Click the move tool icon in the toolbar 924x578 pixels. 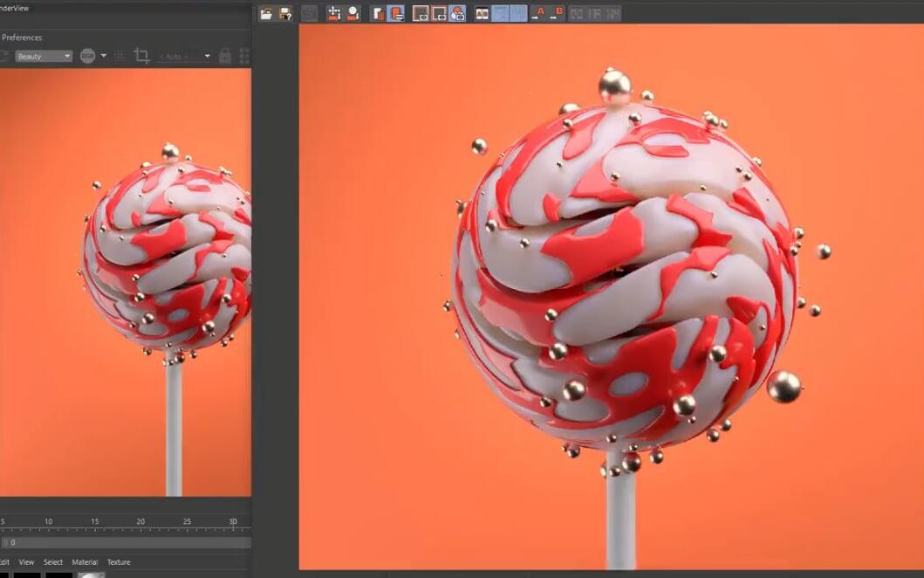point(334,13)
